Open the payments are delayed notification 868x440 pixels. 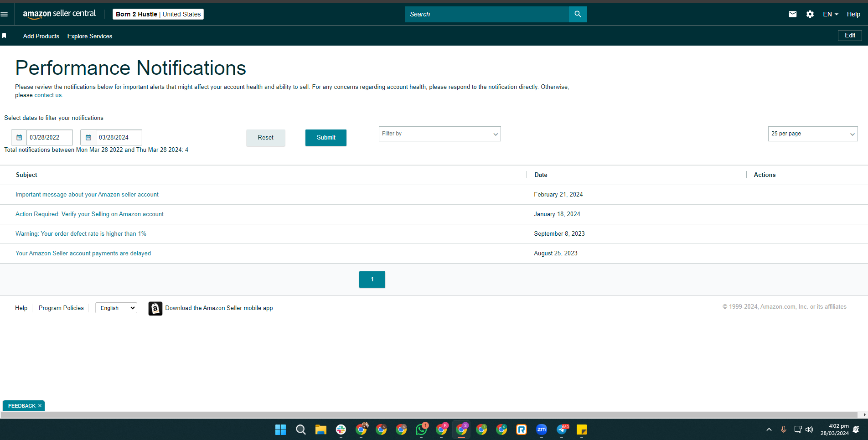coord(83,254)
